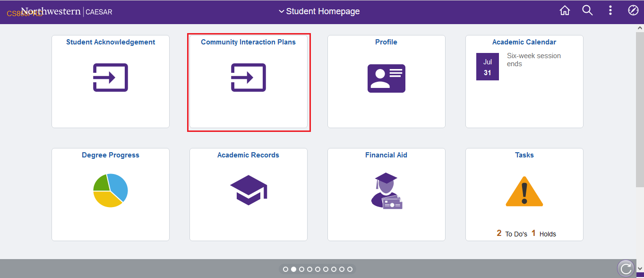Select the third homepage page dot
The height and width of the screenshot is (278, 644).
pyautogui.click(x=301, y=269)
